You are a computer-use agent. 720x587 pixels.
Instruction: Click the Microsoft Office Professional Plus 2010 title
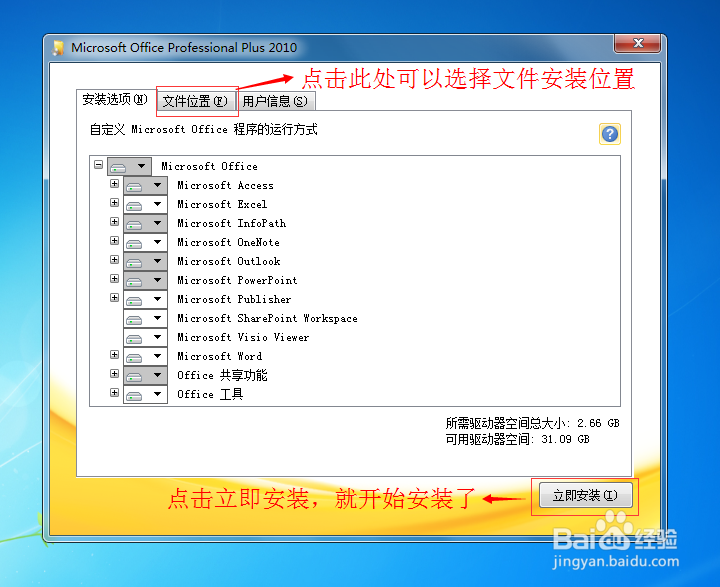click(x=184, y=48)
